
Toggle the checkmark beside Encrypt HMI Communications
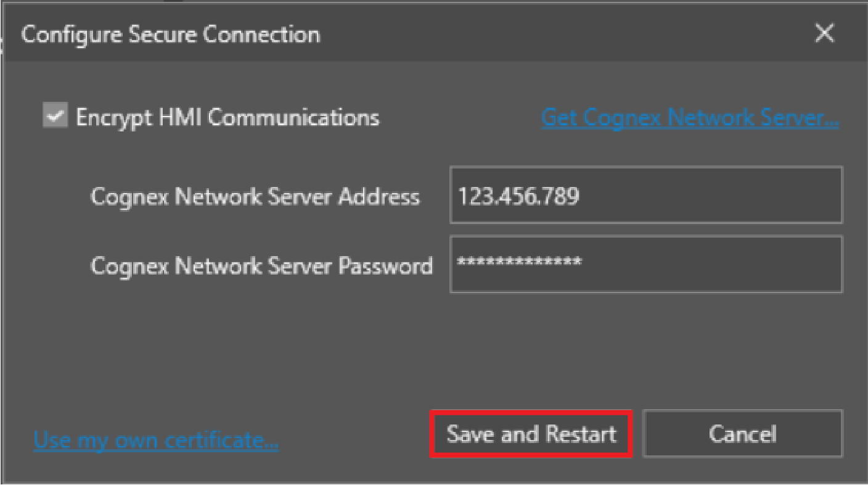tap(55, 116)
